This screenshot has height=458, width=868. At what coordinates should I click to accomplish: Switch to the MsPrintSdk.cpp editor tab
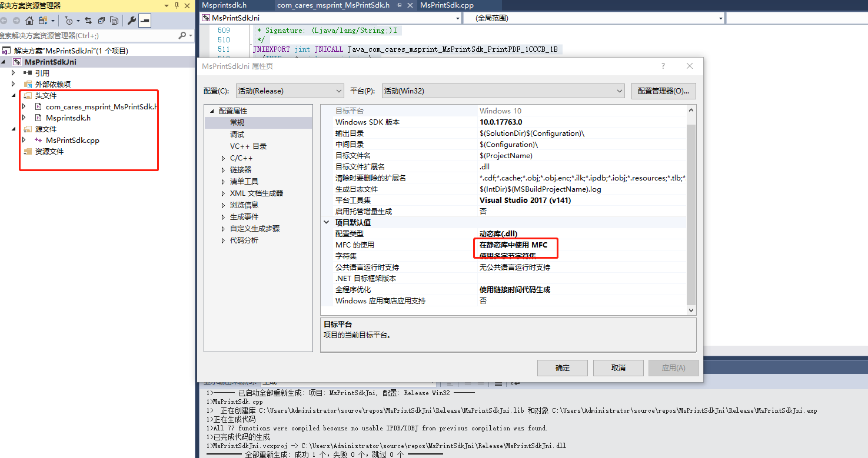click(x=447, y=5)
